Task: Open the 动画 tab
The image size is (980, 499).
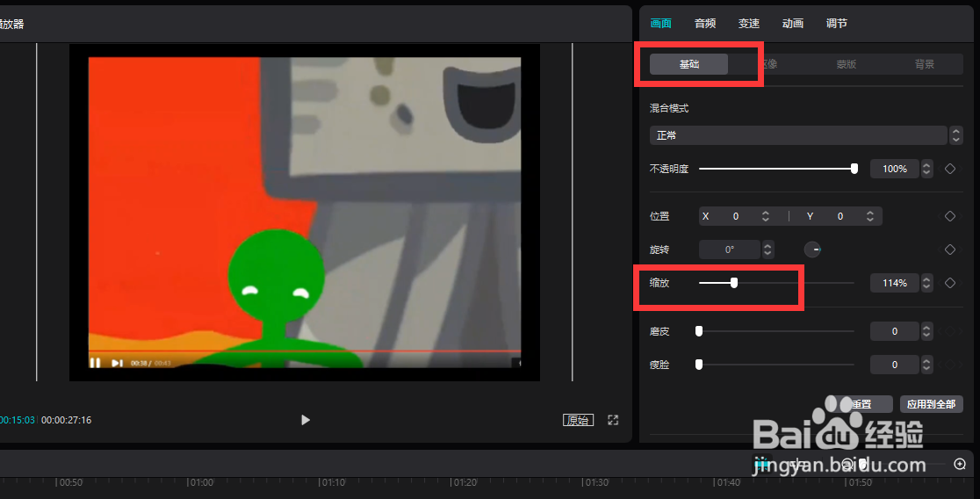Action: [792, 24]
